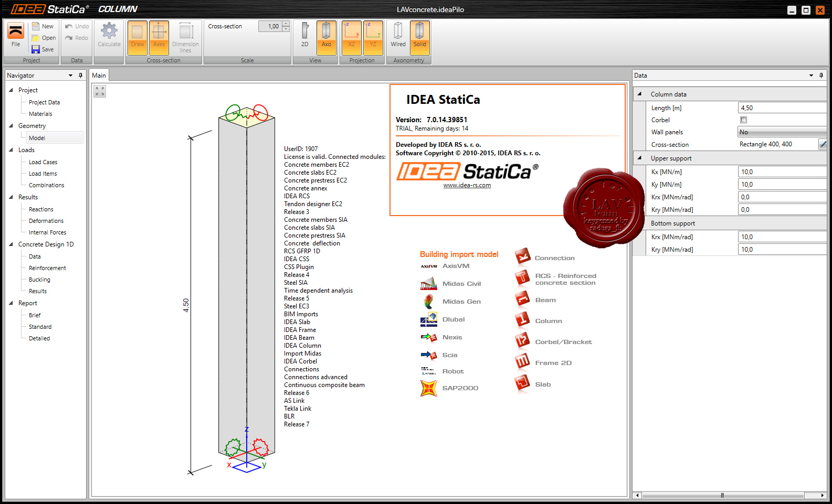Redo the last action
This screenshot has height=504, width=832.
pos(77,38)
